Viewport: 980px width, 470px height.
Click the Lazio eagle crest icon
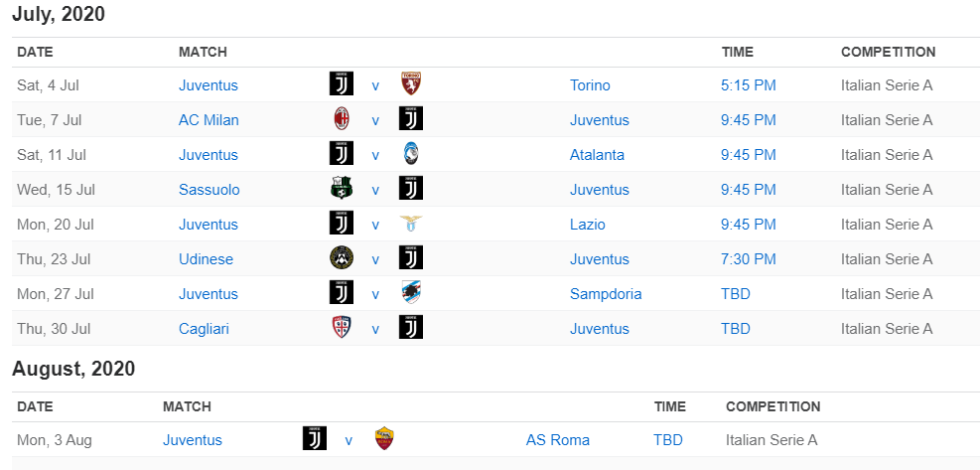coord(410,224)
